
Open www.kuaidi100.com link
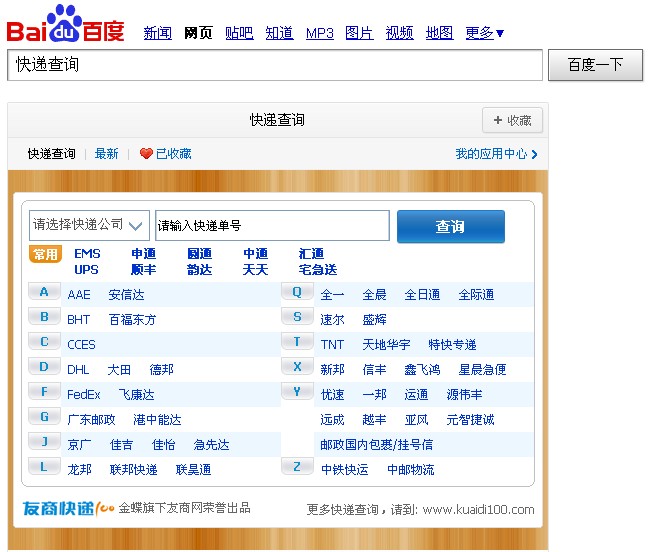click(478, 509)
